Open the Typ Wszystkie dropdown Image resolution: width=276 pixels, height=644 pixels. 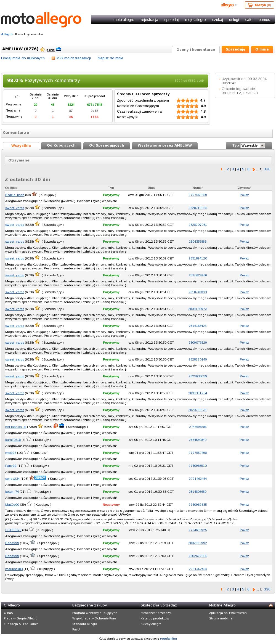(x=253, y=145)
